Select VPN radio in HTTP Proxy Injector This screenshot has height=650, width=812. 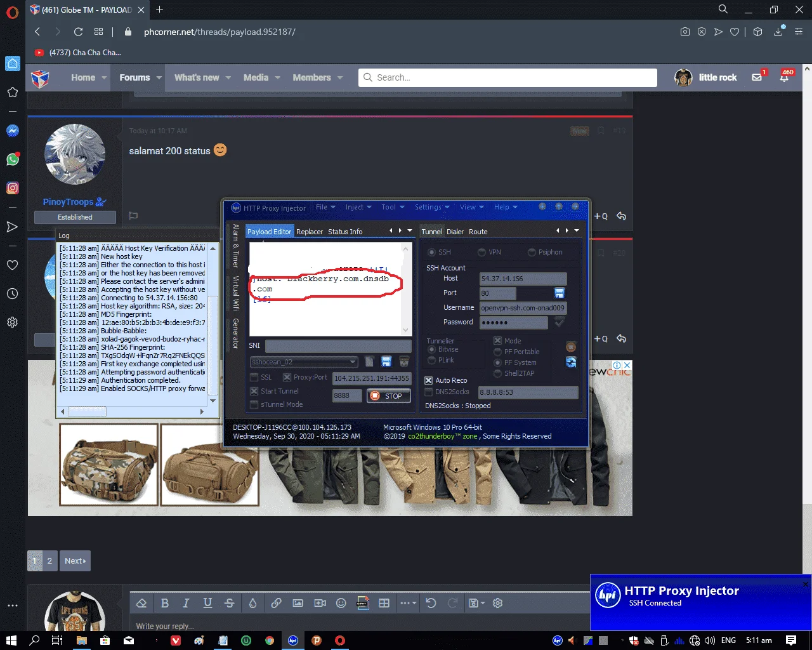coord(481,252)
